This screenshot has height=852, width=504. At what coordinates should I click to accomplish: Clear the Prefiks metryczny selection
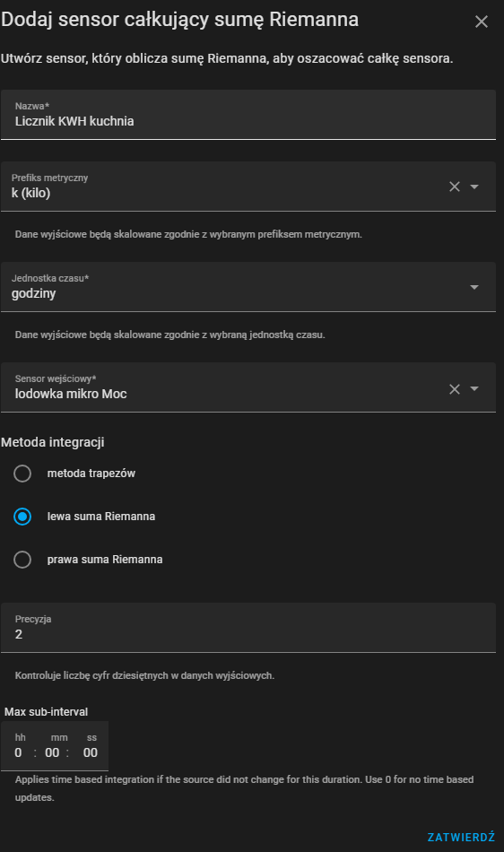(455, 187)
